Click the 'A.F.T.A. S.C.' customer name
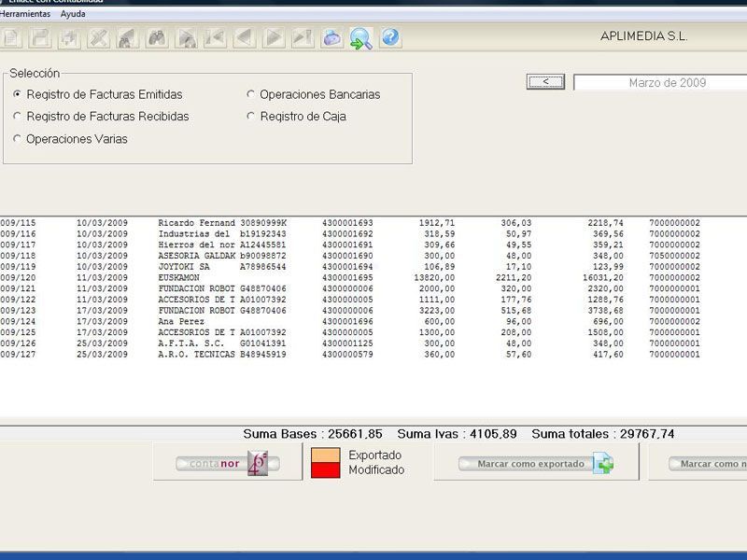 (191, 343)
